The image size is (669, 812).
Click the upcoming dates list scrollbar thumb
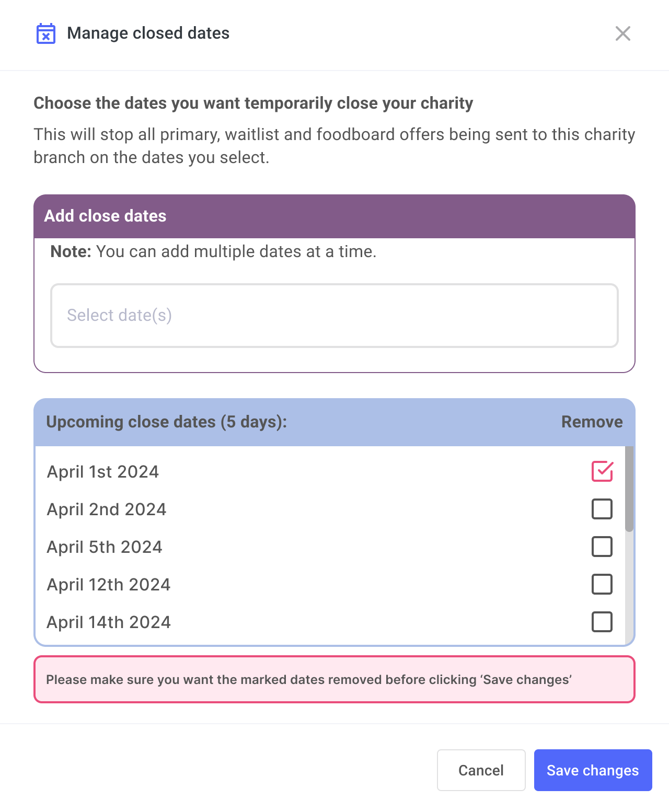pos(629,489)
